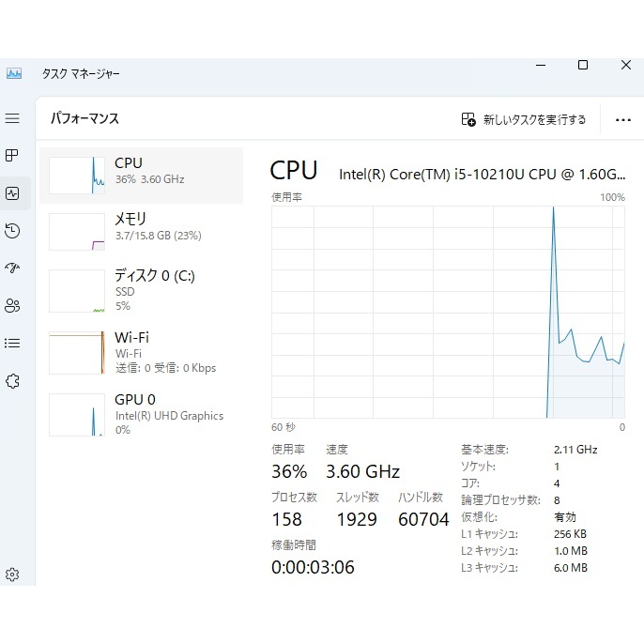Click the 3.7/15.8 GB (23%) memory text
The image size is (644, 644).
158,236
